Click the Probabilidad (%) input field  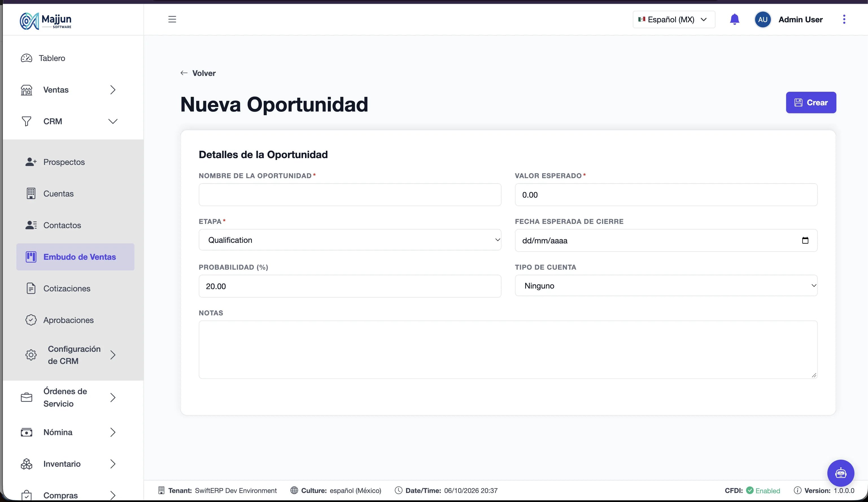coord(350,286)
